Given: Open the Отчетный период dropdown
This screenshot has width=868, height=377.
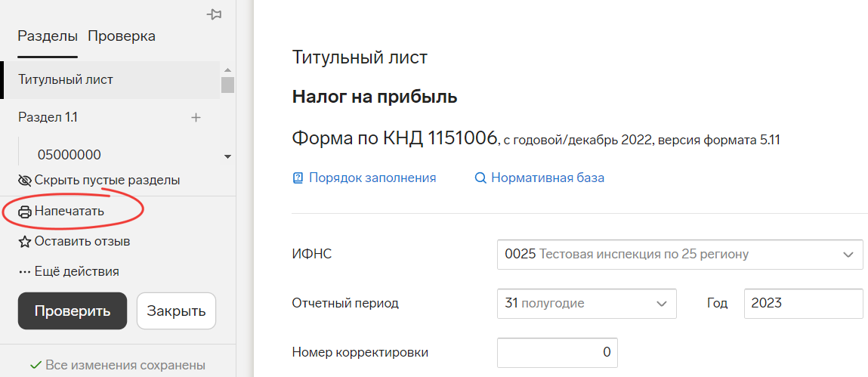Looking at the screenshot, I should coord(587,304).
